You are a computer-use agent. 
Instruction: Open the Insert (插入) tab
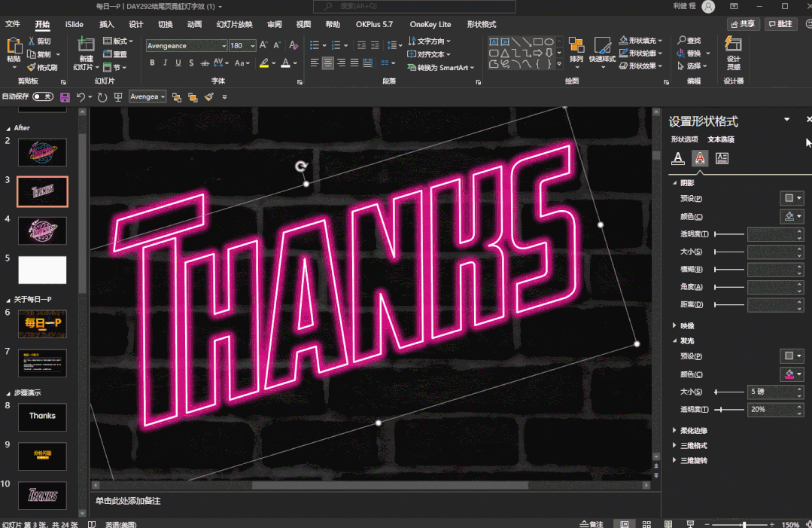pyautogui.click(x=107, y=24)
